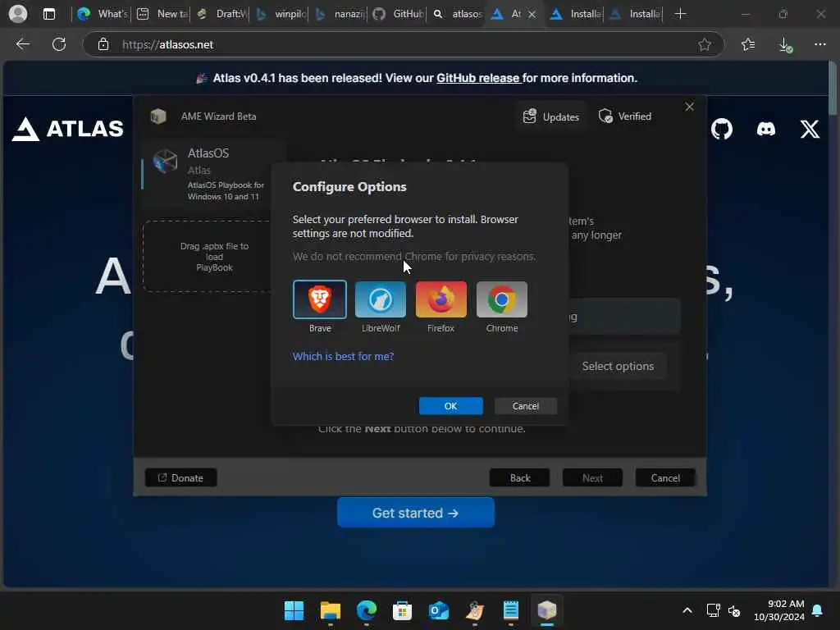
Task: Open a new browser tab
Action: (x=680, y=14)
